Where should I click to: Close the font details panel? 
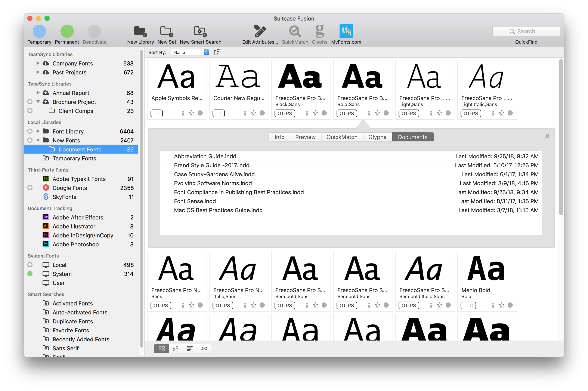(x=547, y=136)
